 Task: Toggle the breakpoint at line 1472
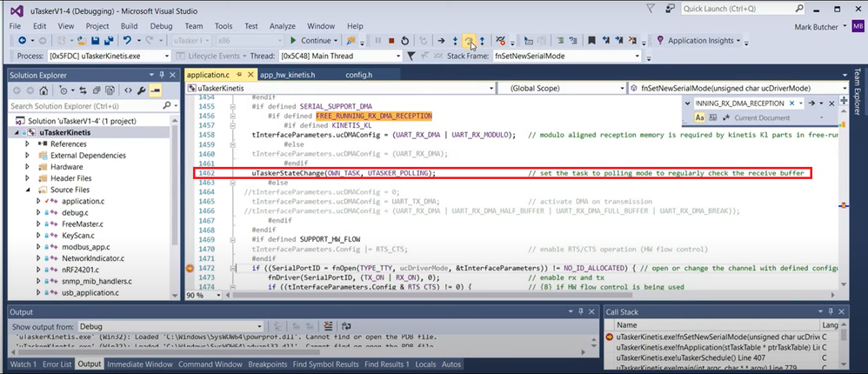[x=190, y=269]
